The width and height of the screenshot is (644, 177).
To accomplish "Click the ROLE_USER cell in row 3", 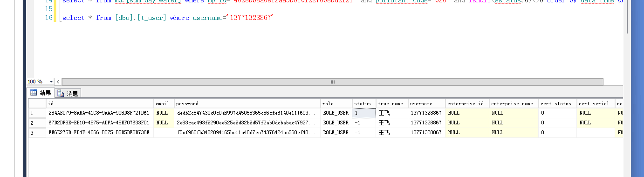I will [x=336, y=132].
